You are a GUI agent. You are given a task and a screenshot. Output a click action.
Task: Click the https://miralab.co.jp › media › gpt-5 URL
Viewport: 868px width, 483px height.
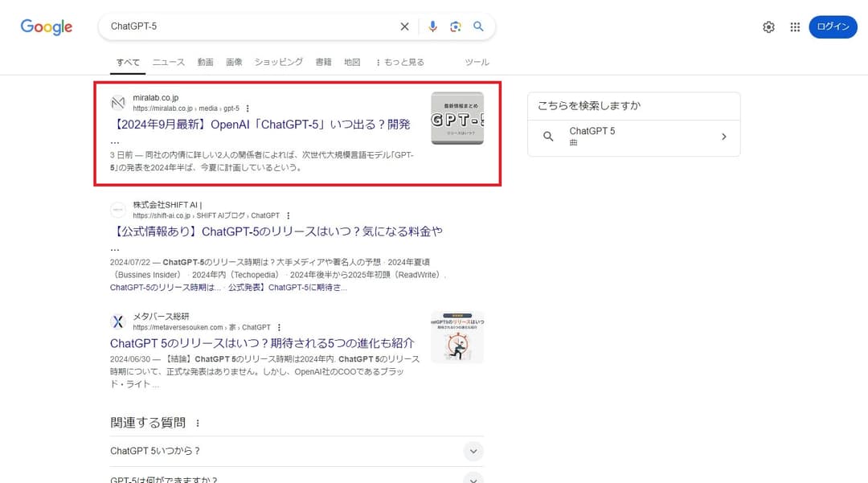point(186,108)
